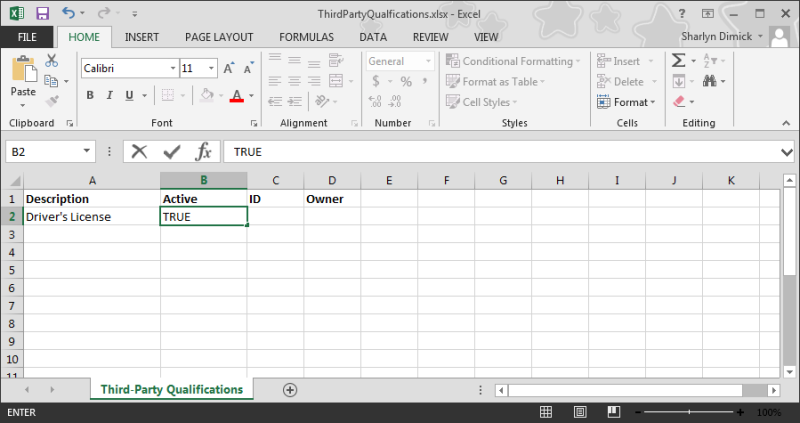Viewport: 800px width, 423px height.
Task: Select the Third-Party Qualifications sheet tab
Action: (x=171, y=389)
